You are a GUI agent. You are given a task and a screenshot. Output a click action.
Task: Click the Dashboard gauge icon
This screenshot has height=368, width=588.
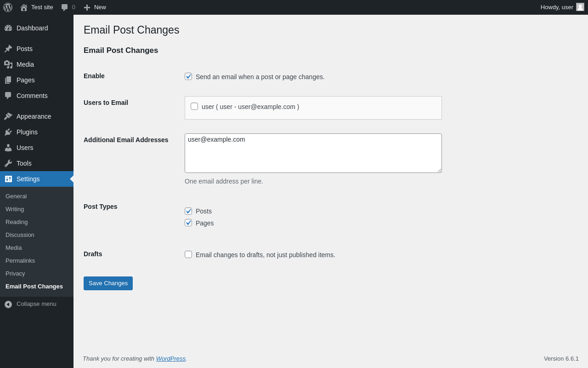[x=8, y=28]
